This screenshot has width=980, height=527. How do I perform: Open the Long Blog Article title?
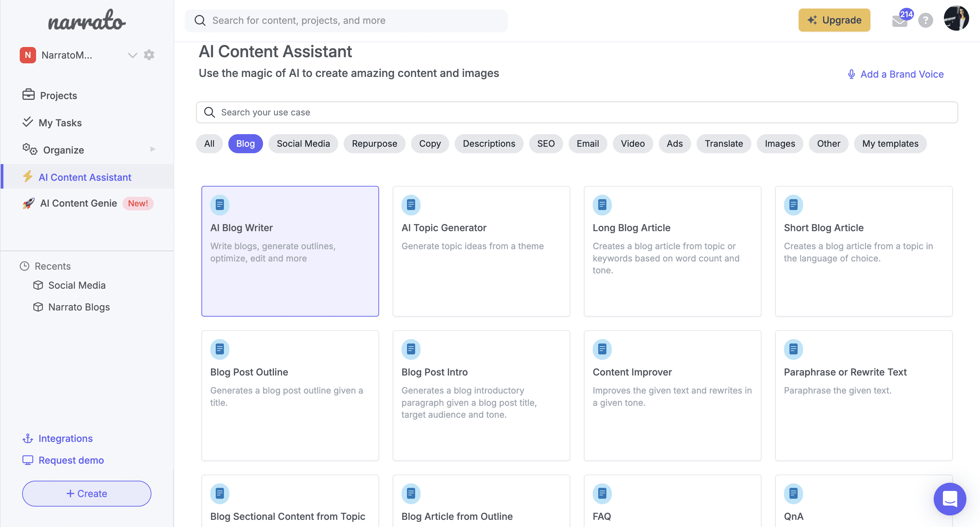pos(631,227)
